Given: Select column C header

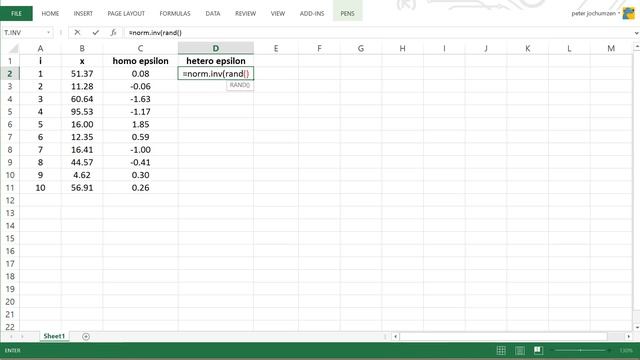Looking at the screenshot, I should point(140,48).
